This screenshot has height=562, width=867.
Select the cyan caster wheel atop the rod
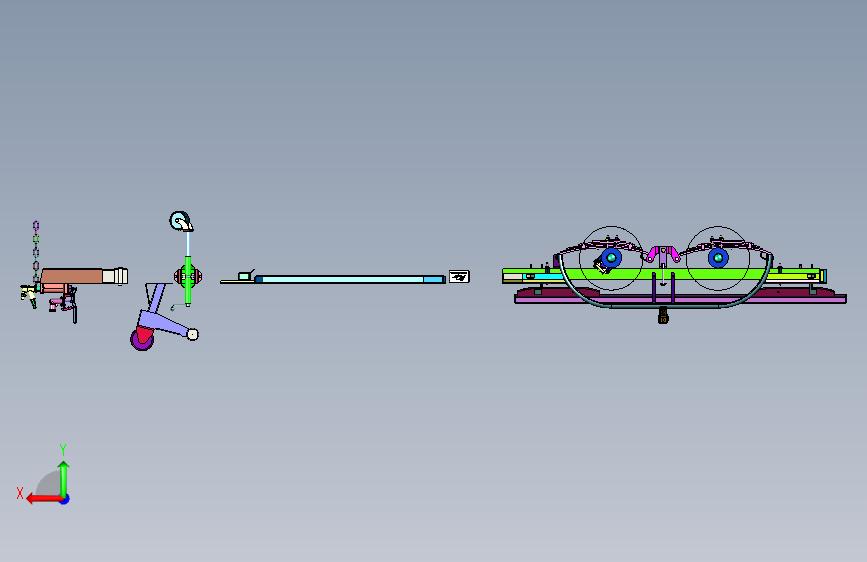pos(180,221)
